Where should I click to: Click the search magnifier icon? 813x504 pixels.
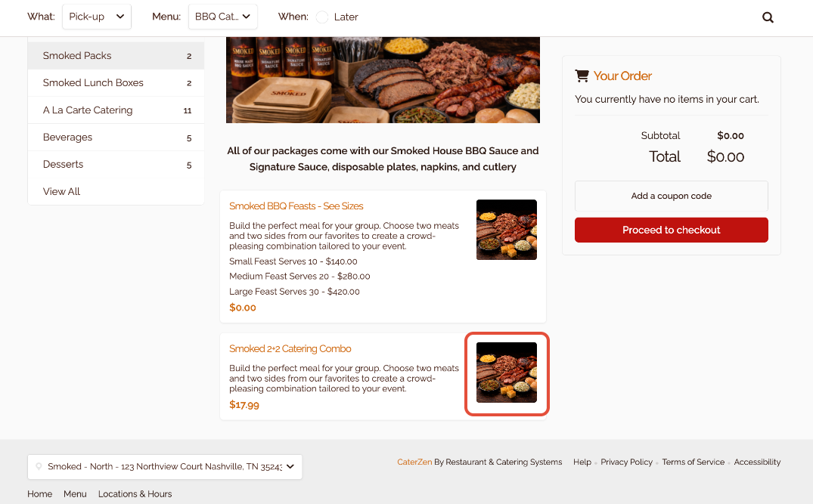[x=768, y=17]
